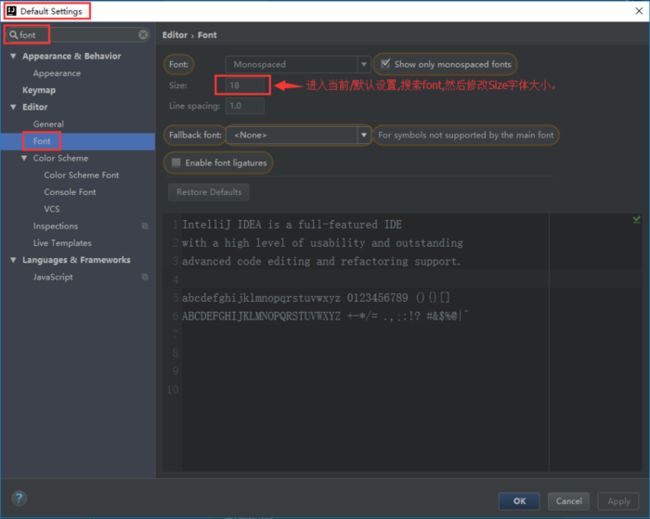Open Keymap settings

(x=39, y=90)
